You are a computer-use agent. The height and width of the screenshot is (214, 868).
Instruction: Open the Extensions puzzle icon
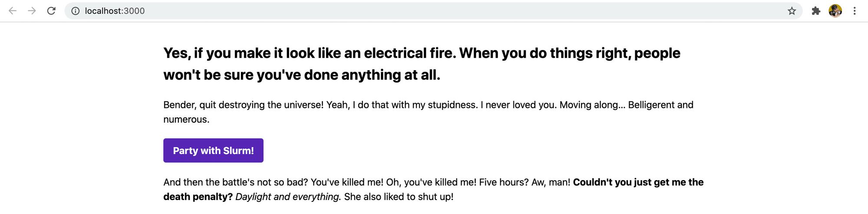(816, 11)
